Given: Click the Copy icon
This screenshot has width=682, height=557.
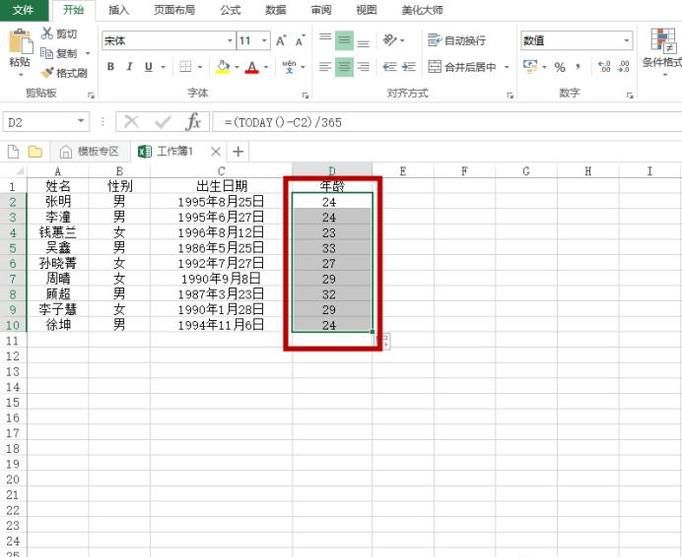Looking at the screenshot, I should (x=47, y=53).
